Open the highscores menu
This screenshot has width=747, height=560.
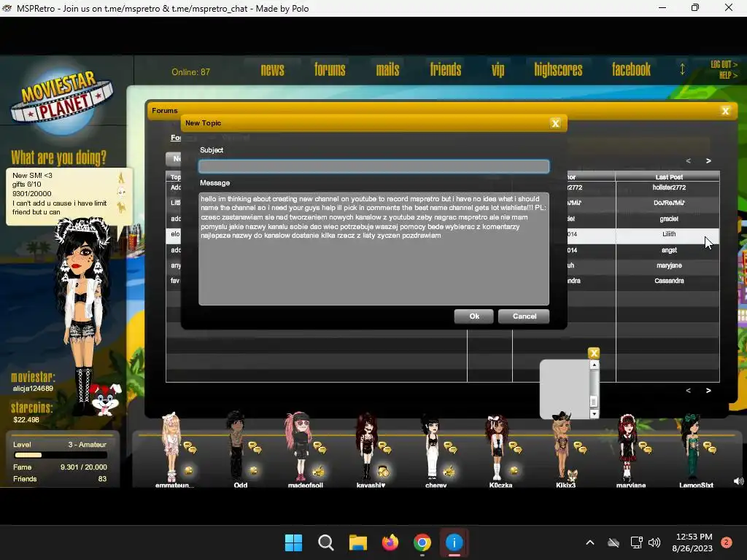(558, 70)
